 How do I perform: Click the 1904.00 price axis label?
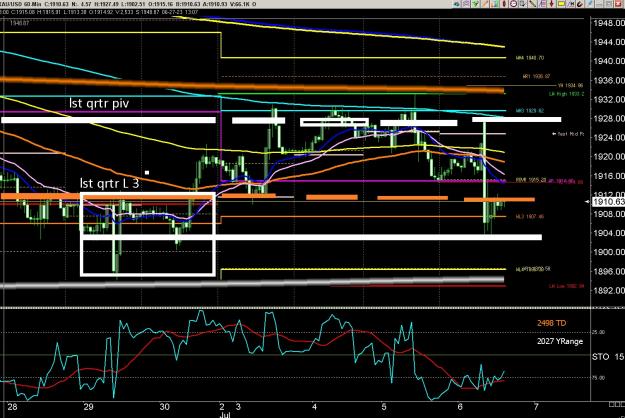click(x=609, y=233)
